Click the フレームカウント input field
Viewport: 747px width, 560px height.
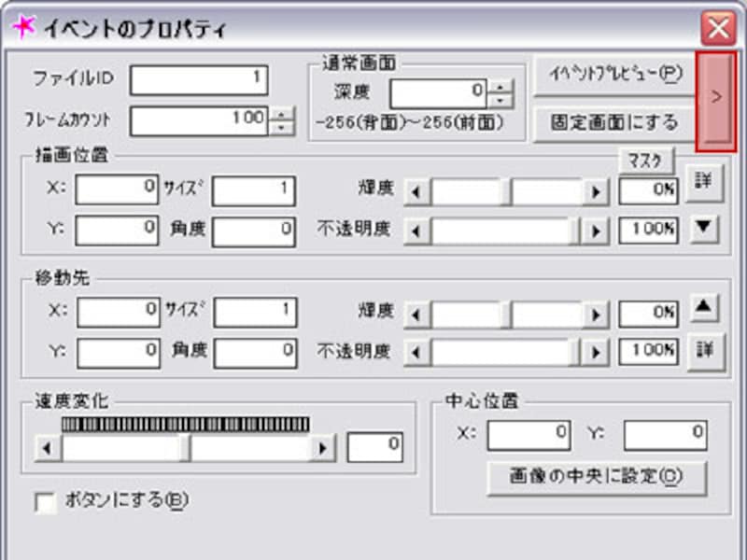[199, 120]
